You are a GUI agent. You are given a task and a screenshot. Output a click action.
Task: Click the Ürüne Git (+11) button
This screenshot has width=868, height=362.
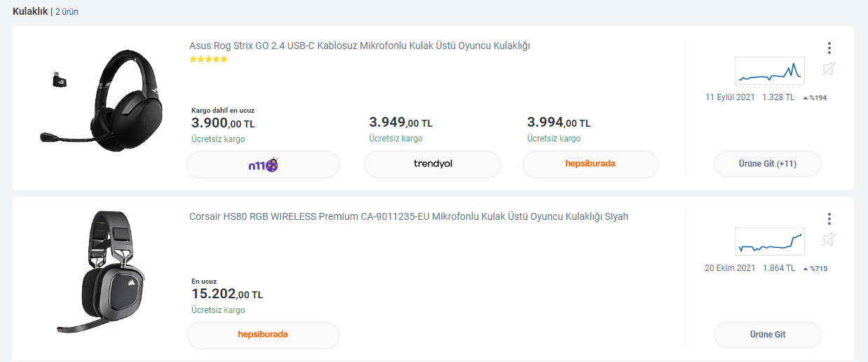pos(767,164)
